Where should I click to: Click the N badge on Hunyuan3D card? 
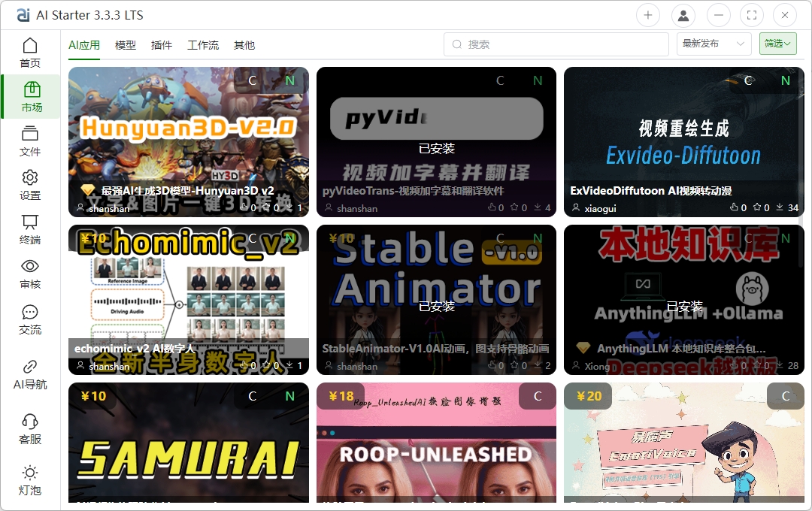tap(290, 80)
